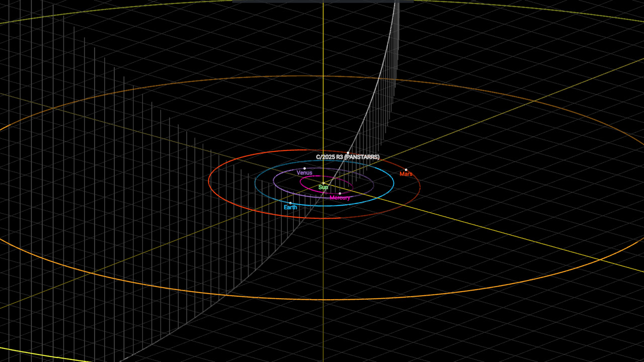Select the large orange Jupiter orbit ring
Image resolution: width=644 pixels, height=362 pixels.
coord(322,300)
